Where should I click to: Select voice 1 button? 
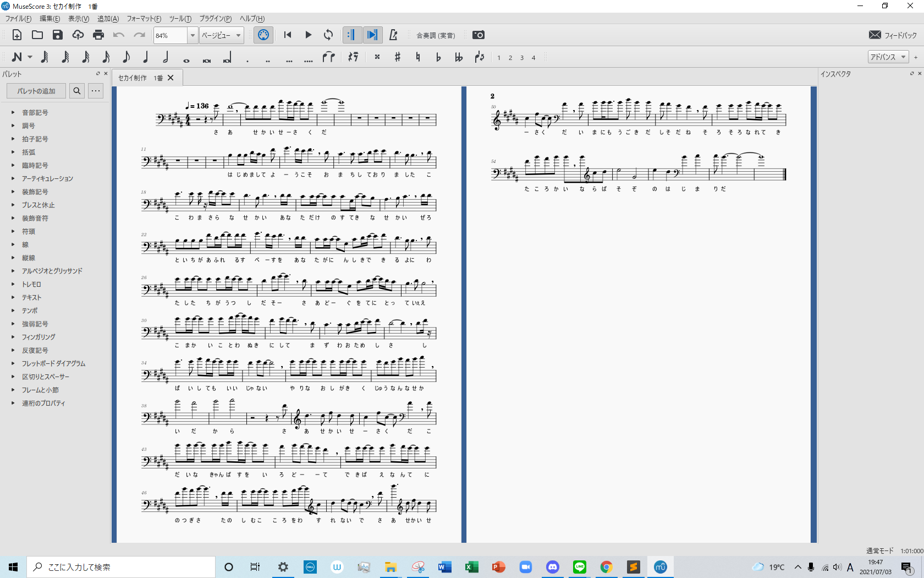(x=499, y=57)
